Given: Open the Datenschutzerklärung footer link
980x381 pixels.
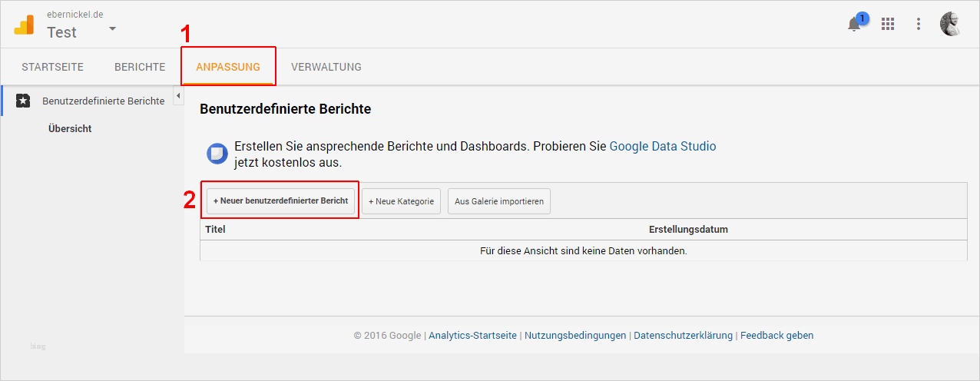Looking at the screenshot, I should tap(683, 336).
